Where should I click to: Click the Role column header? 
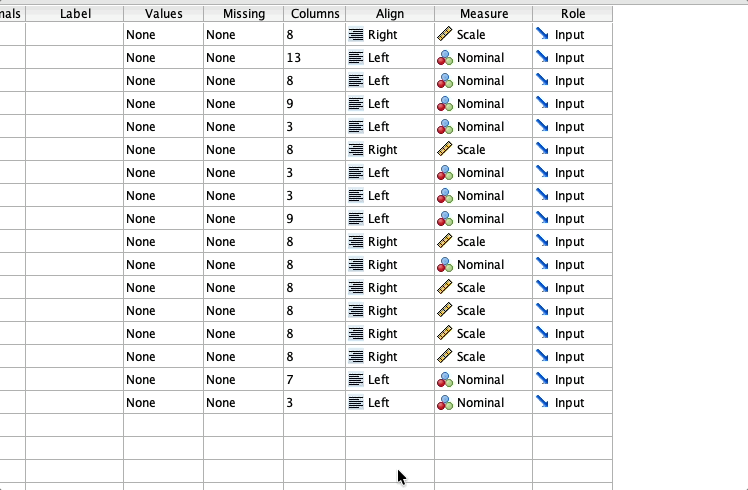pyautogui.click(x=572, y=14)
